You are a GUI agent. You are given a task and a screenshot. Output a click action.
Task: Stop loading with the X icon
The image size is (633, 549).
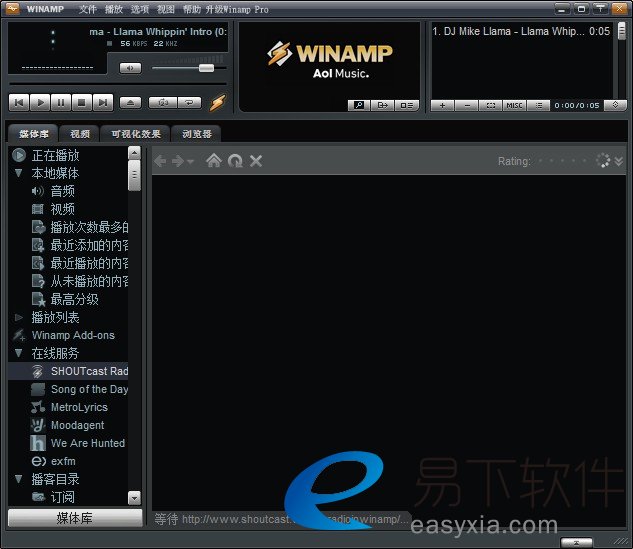256,161
